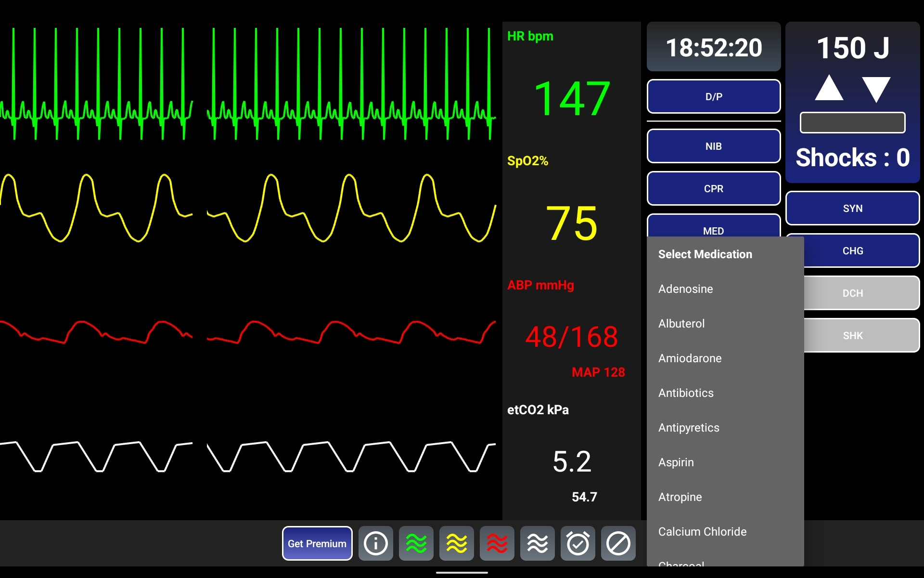Decrease joules with down arrow
The height and width of the screenshot is (578, 924).
tap(876, 89)
